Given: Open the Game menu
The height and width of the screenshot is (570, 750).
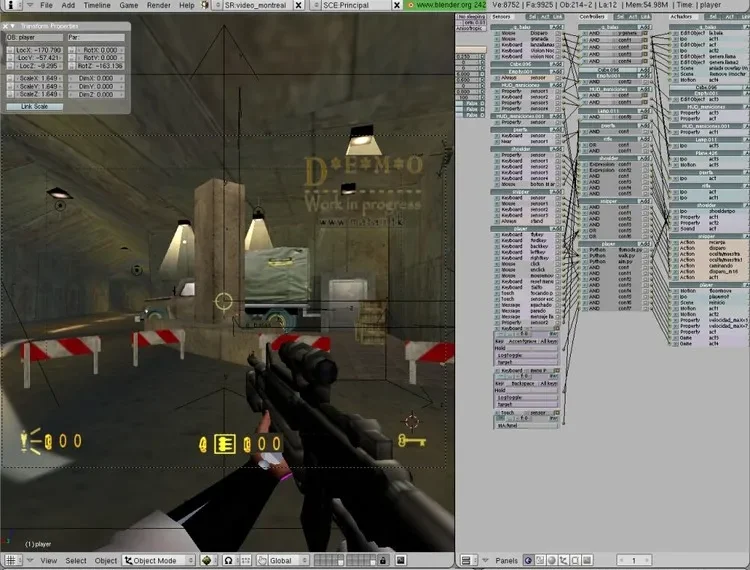Looking at the screenshot, I should (129, 5).
